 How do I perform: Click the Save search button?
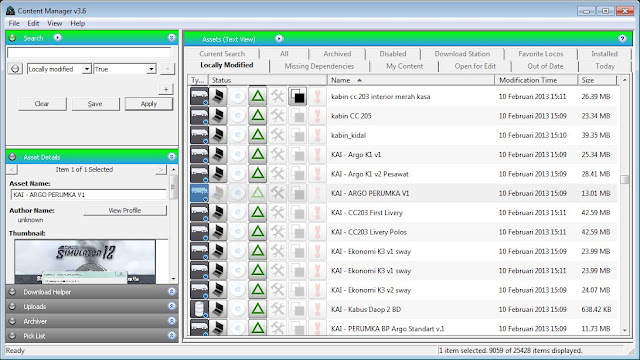click(x=95, y=104)
